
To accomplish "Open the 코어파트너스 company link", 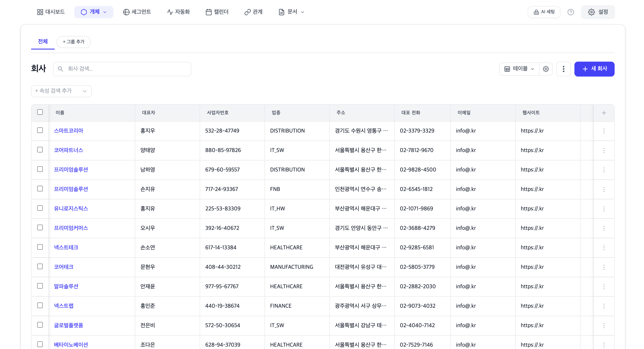I will (69, 150).
